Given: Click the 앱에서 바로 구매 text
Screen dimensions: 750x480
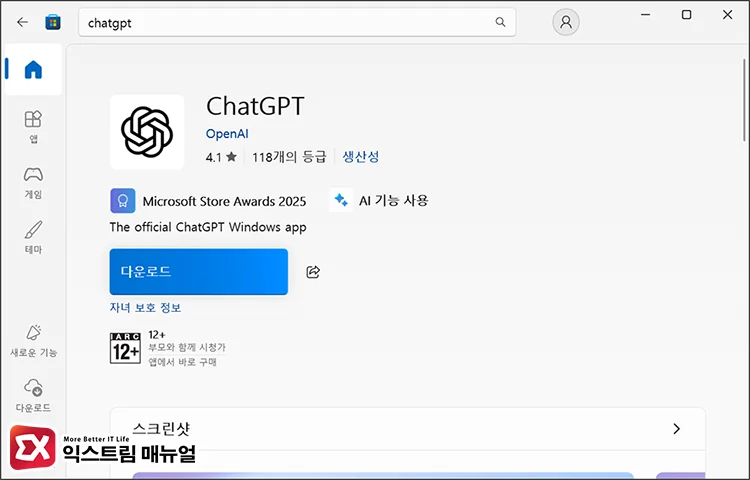Looking at the screenshot, I should (x=182, y=362).
